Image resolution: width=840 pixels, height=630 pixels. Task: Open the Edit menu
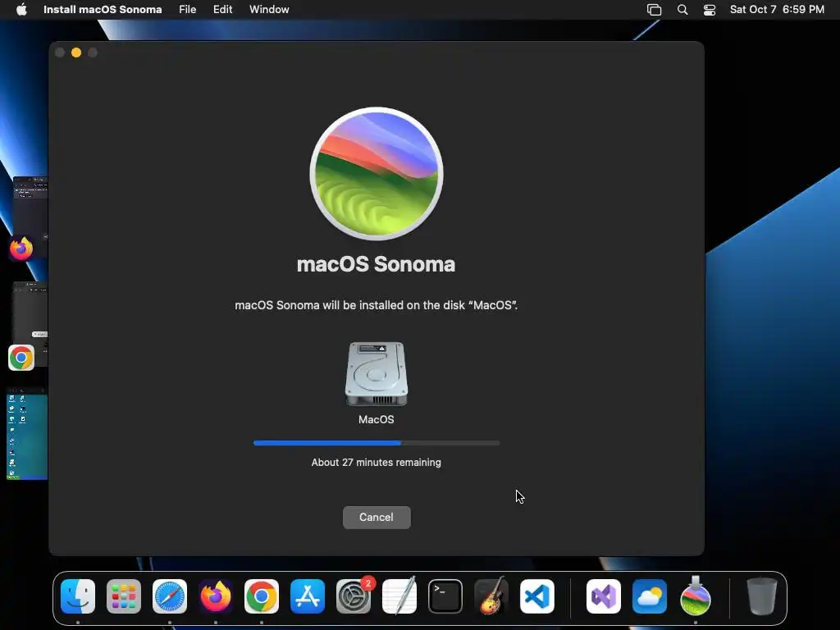223,9
